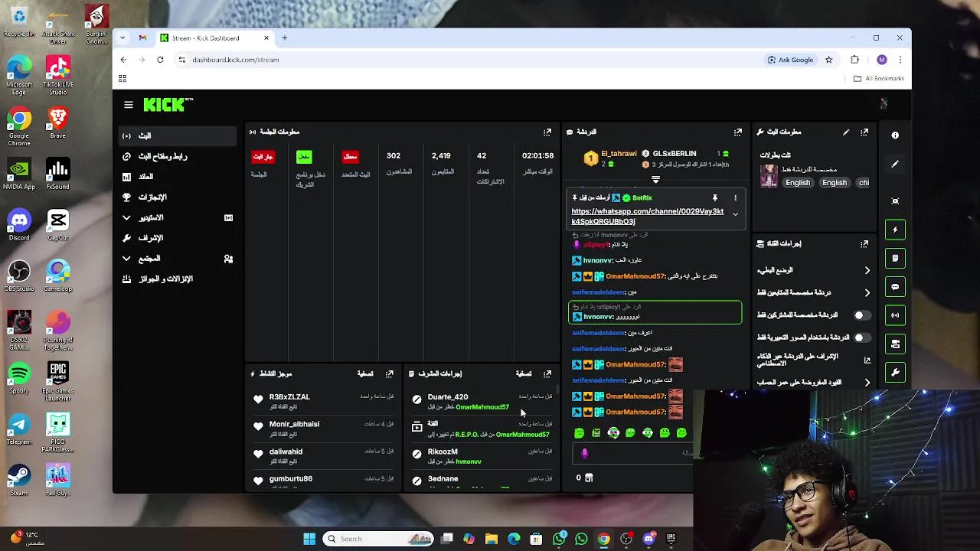Toggle the chat bubble widget in right sidebar

click(895, 287)
